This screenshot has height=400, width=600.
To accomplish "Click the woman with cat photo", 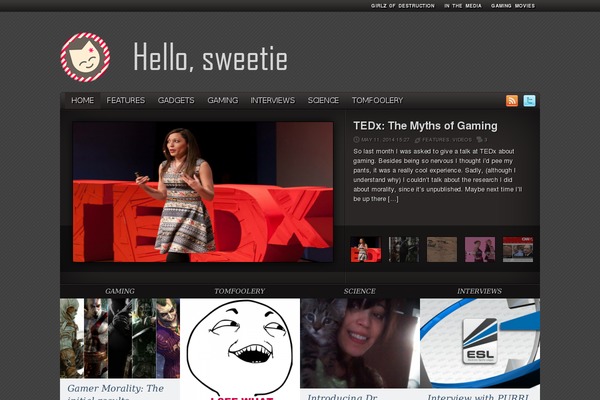I will tap(360, 343).
